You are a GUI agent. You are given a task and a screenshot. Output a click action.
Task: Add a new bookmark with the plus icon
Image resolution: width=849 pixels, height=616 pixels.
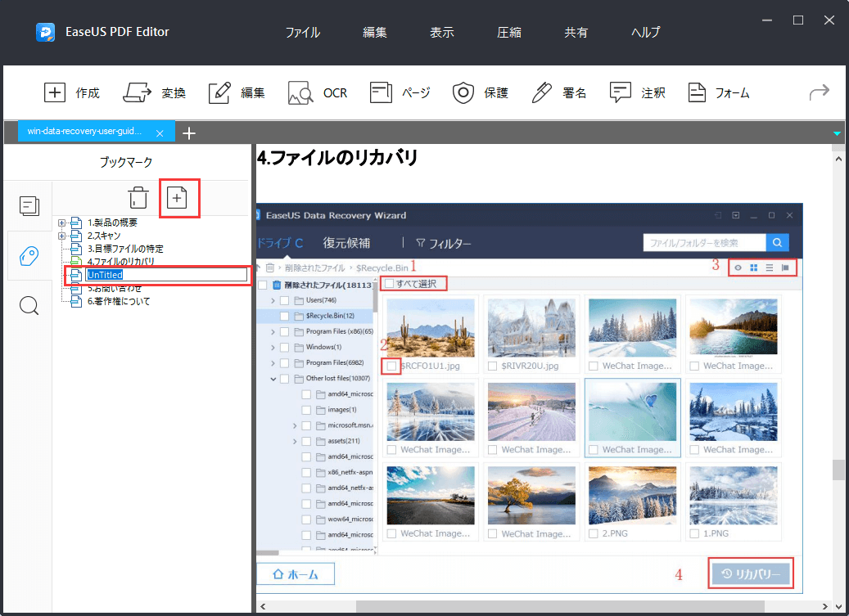[179, 197]
